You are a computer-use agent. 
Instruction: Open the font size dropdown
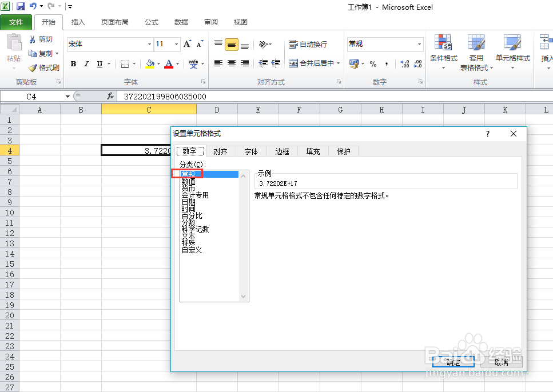177,44
